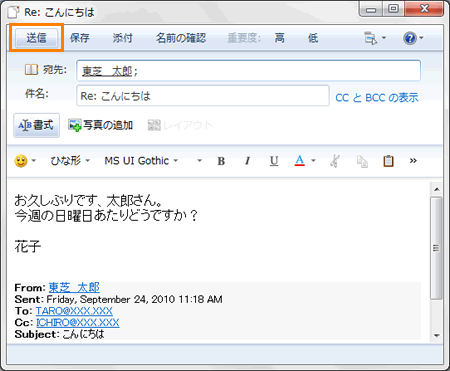Set importance to 低 (low)

313,38
